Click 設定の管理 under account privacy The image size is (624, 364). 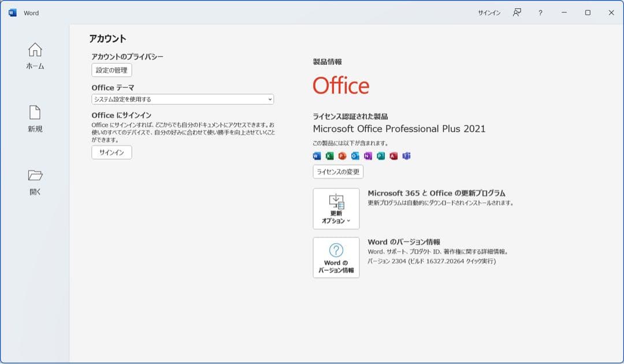tap(112, 70)
